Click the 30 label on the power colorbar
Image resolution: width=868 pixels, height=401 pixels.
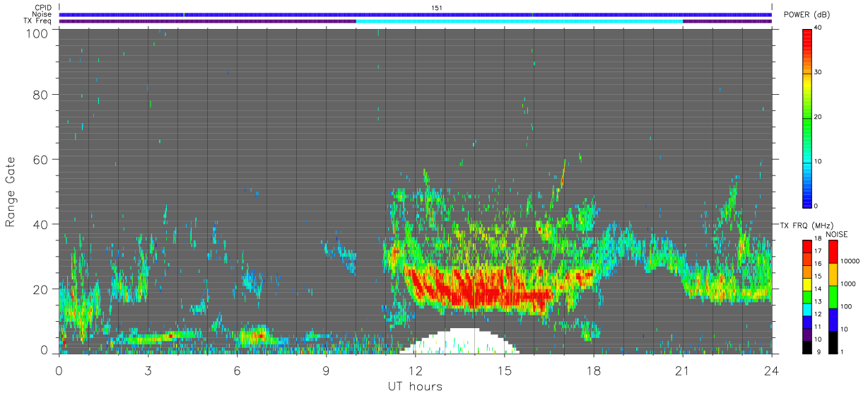pos(818,72)
